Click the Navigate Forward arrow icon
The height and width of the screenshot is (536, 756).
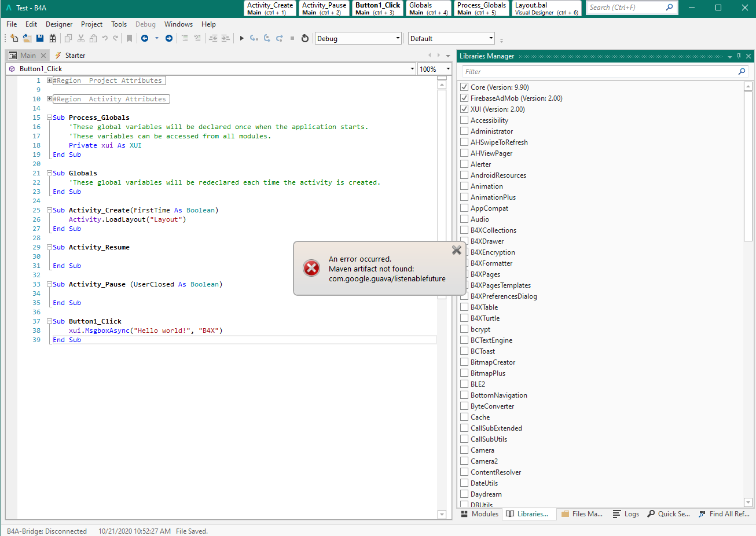[169, 38]
